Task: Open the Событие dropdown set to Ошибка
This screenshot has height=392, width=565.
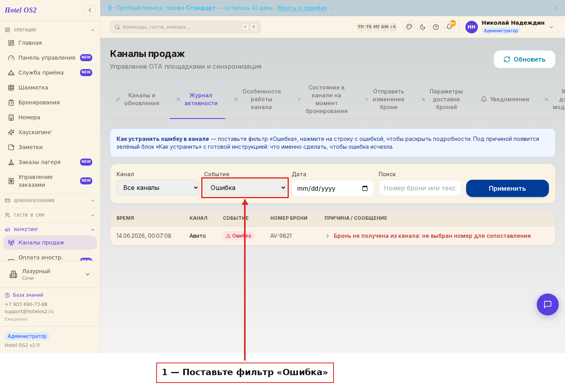Action: coord(245,188)
